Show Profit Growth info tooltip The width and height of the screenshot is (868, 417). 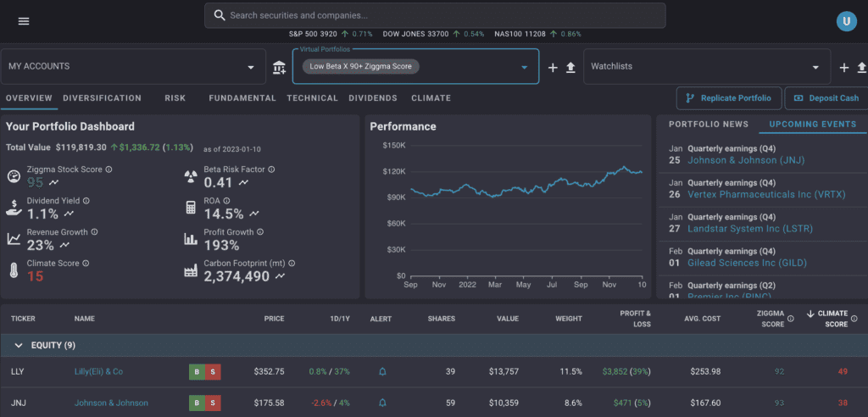[x=260, y=232]
